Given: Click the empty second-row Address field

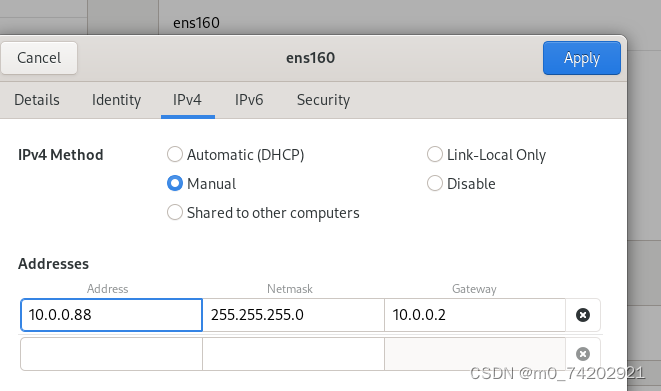Looking at the screenshot, I should pyautogui.click(x=111, y=354).
